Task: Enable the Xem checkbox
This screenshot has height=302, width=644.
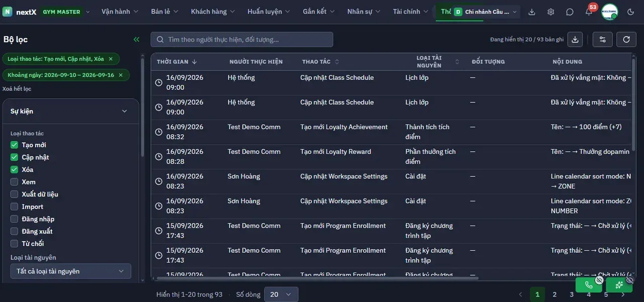Action: tap(14, 182)
